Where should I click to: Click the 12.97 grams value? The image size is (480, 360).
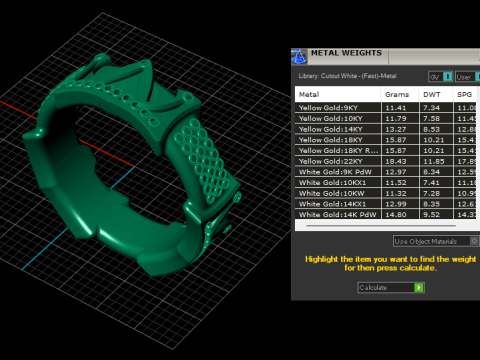(396, 172)
